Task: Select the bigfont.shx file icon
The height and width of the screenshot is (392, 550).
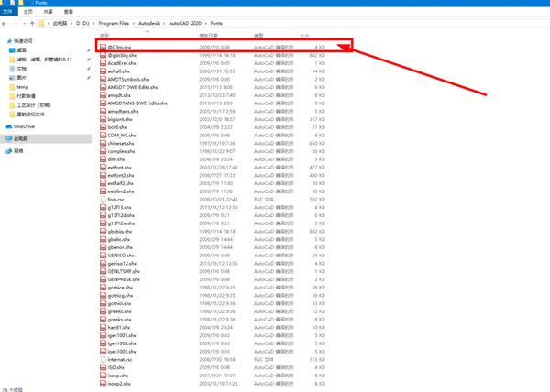Action: (103, 119)
